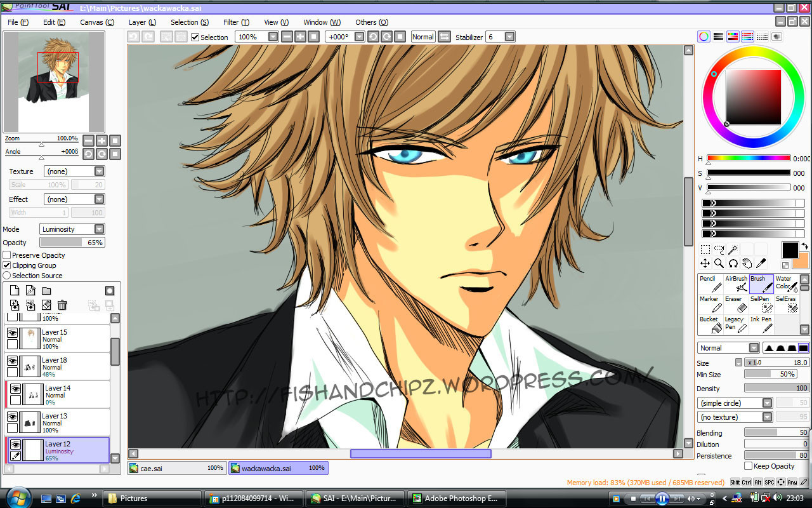Open Pictures folder from the taskbar

tap(152, 498)
